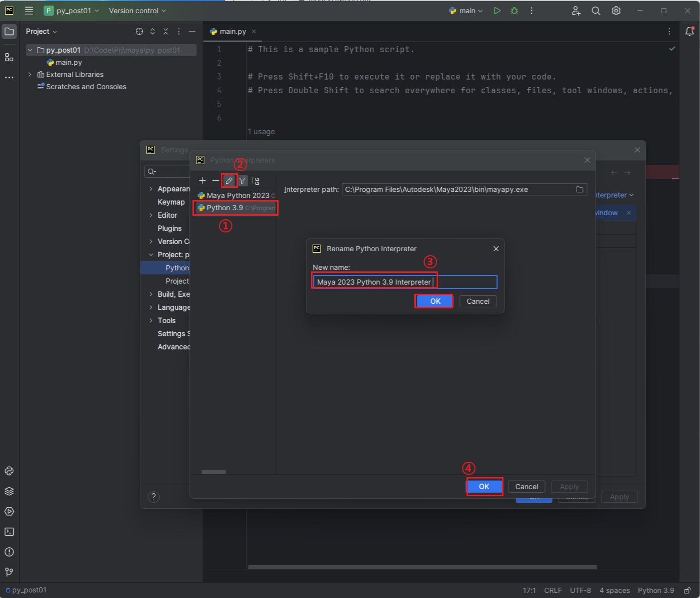Select Plugins in Settings
Viewport: 700px width, 598px height.
click(x=170, y=228)
